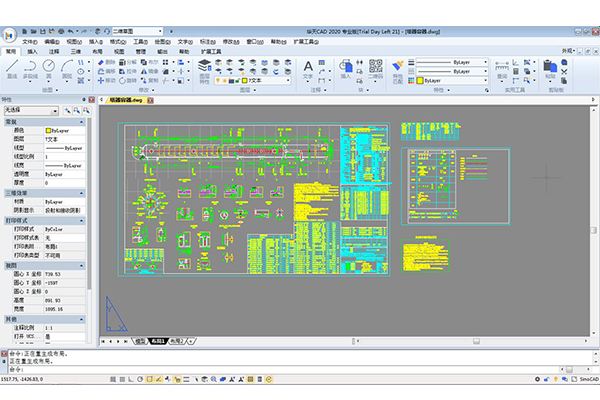Toggle the highlighted circular arrow status button

pos(269,379)
